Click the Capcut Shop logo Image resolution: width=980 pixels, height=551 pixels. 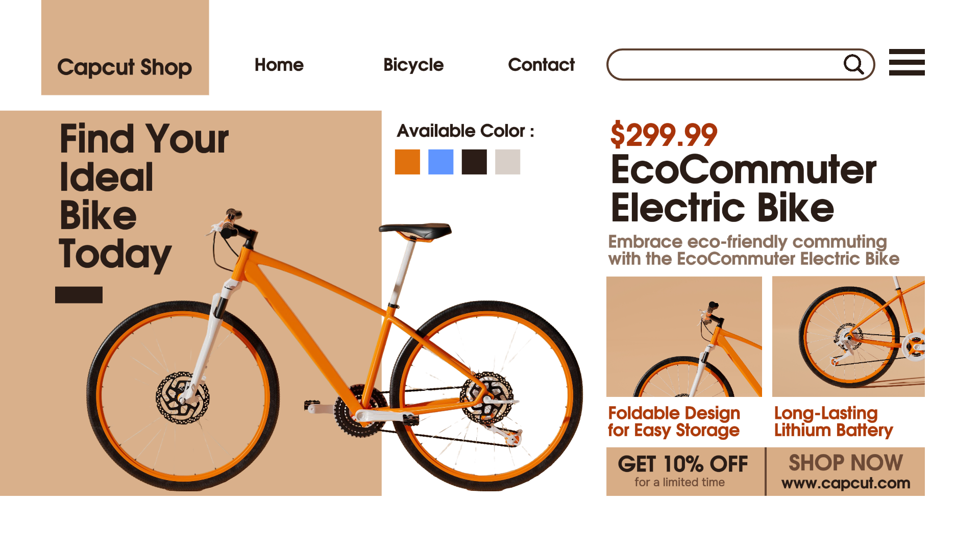tap(125, 67)
